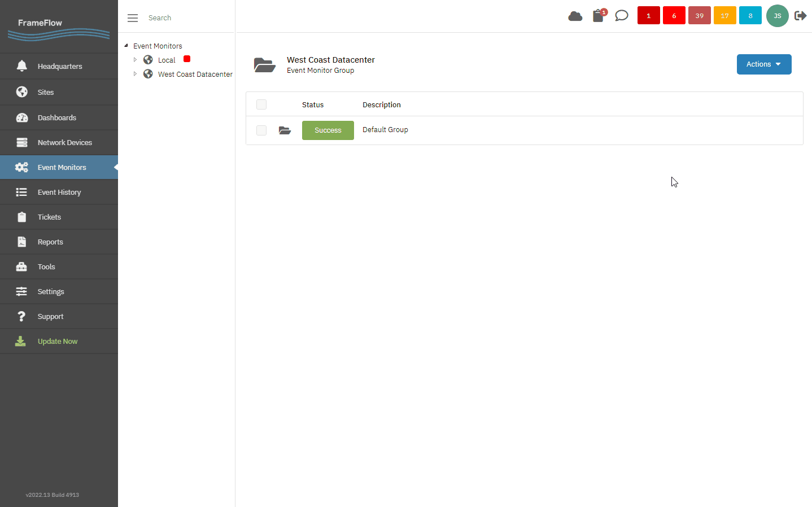
Task: Click the Default Group folder icon
Action: tap(285, 130)
